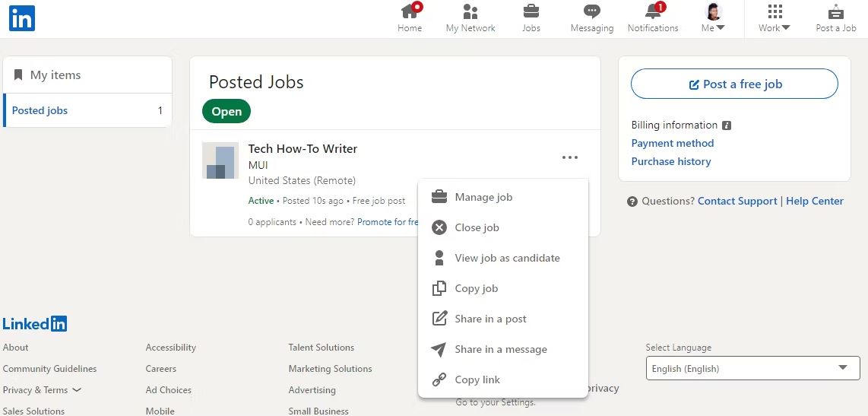Click the three-dot job options button
Screen dimensions: 868x416
tap(569, 158)
